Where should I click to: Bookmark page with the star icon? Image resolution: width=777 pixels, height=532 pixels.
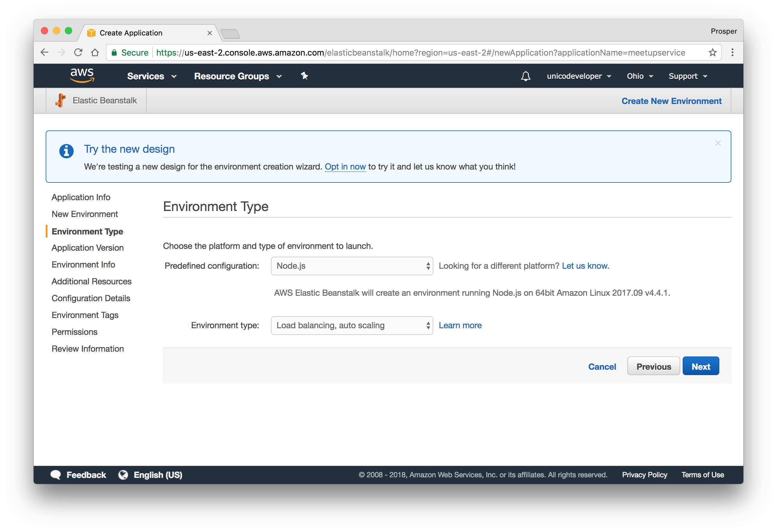tap(712, 53)
